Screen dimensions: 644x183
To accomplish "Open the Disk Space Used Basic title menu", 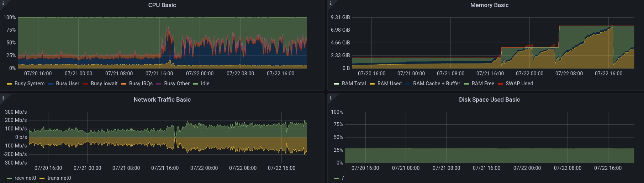I will [x=489, y=100].
